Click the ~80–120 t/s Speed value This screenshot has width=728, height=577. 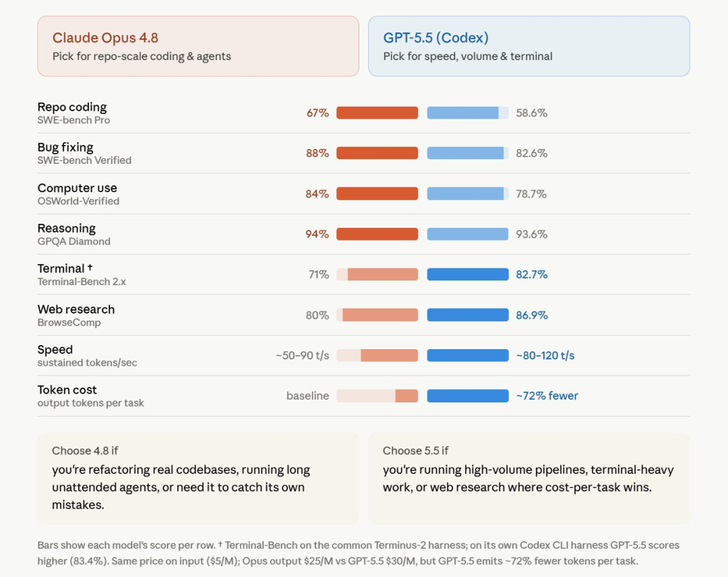tap(545, 356)
